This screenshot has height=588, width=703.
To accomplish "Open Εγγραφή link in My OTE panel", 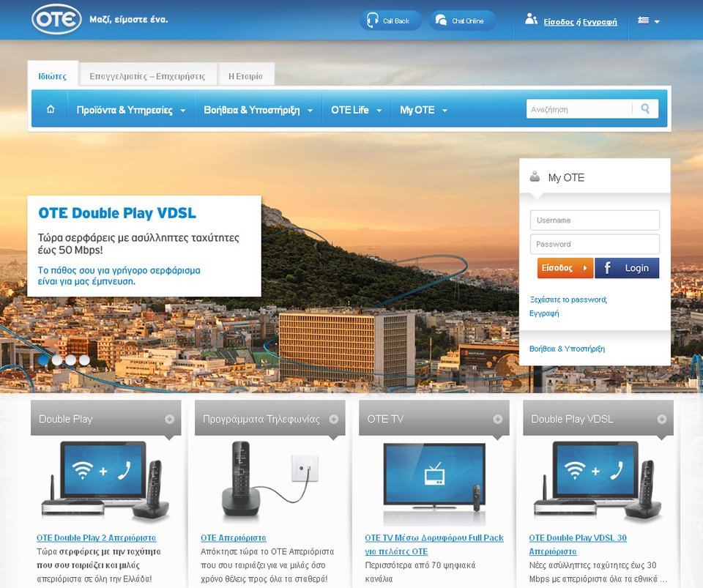I will tap(544, 313).
